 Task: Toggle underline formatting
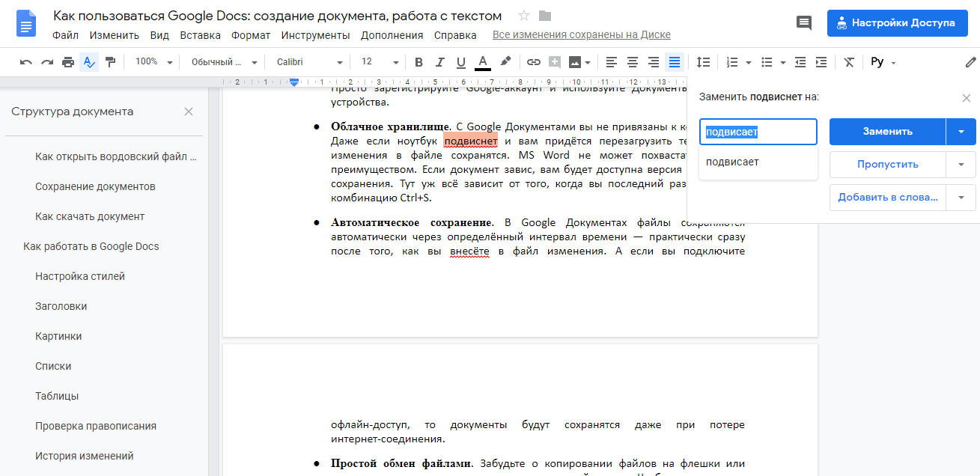click(x=460, y=62)
